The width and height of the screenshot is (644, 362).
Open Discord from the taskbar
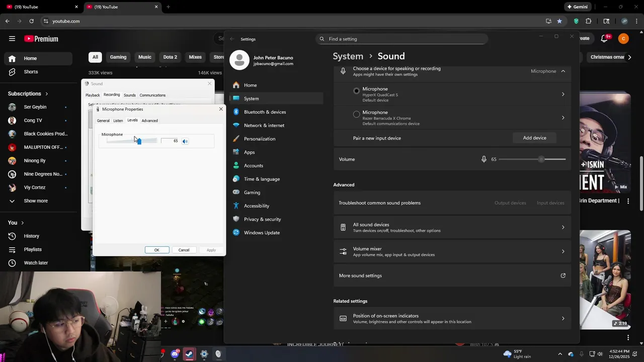coord(175,354)
